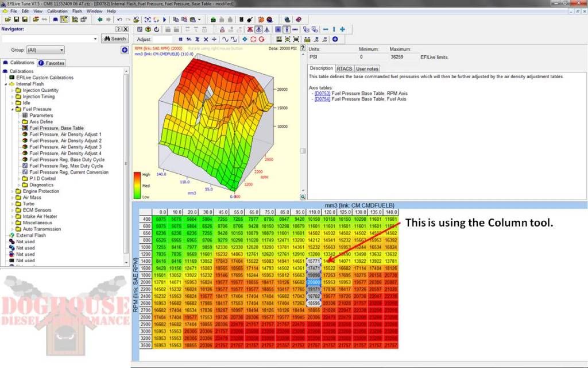
Task: Click the blue plus icon beside Group
Action: point(125,49)
